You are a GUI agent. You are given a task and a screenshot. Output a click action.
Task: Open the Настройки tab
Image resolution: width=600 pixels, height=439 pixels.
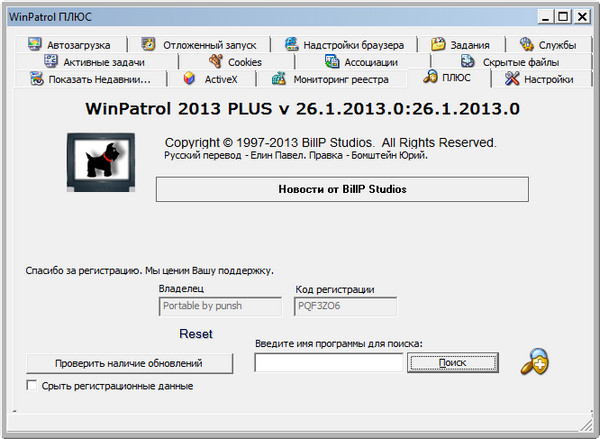click(x=541, y=79)
